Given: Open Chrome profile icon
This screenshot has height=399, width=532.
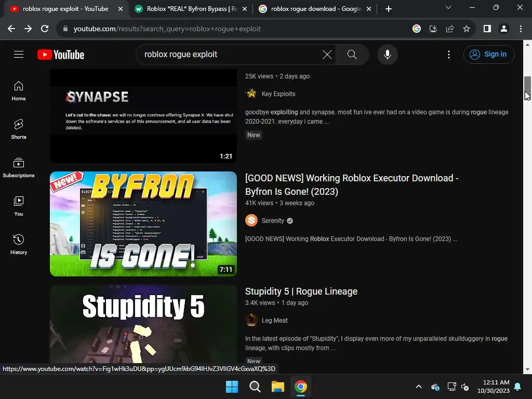Looking at the screenshot, I should [504, 29].
